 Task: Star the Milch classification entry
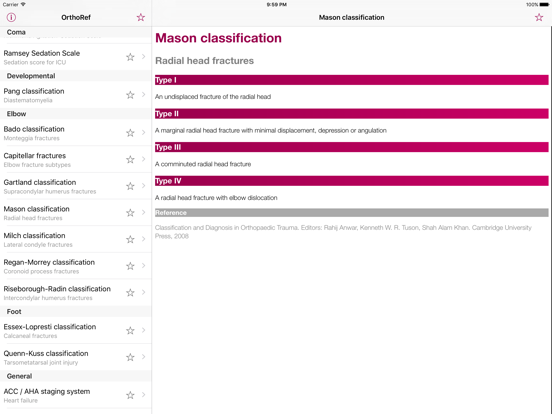[130, 239]
